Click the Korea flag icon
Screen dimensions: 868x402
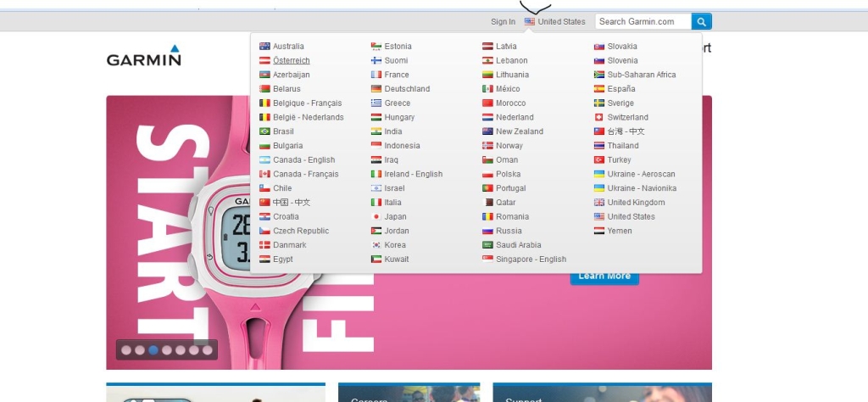(x=376, y=245)
